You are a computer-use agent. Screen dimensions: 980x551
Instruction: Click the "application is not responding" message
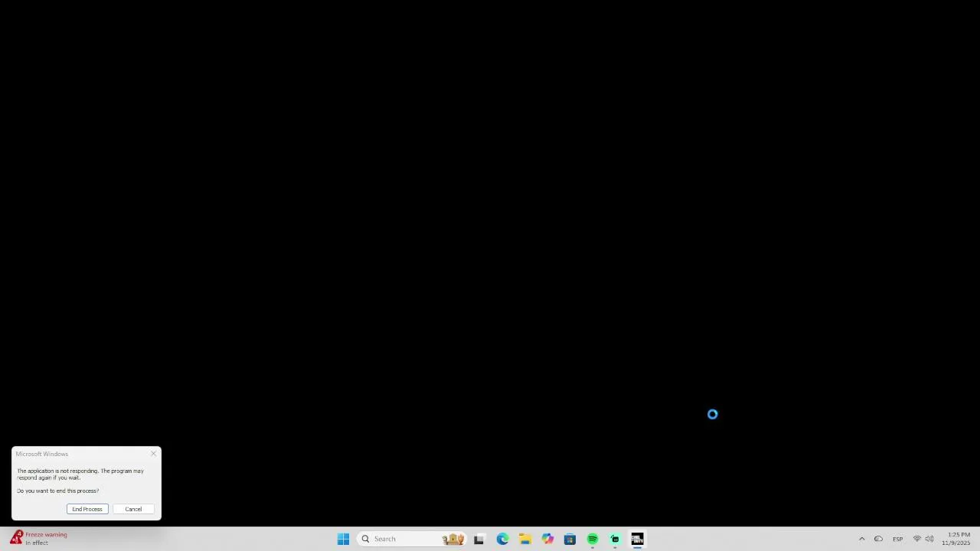[x=80, y=474]
